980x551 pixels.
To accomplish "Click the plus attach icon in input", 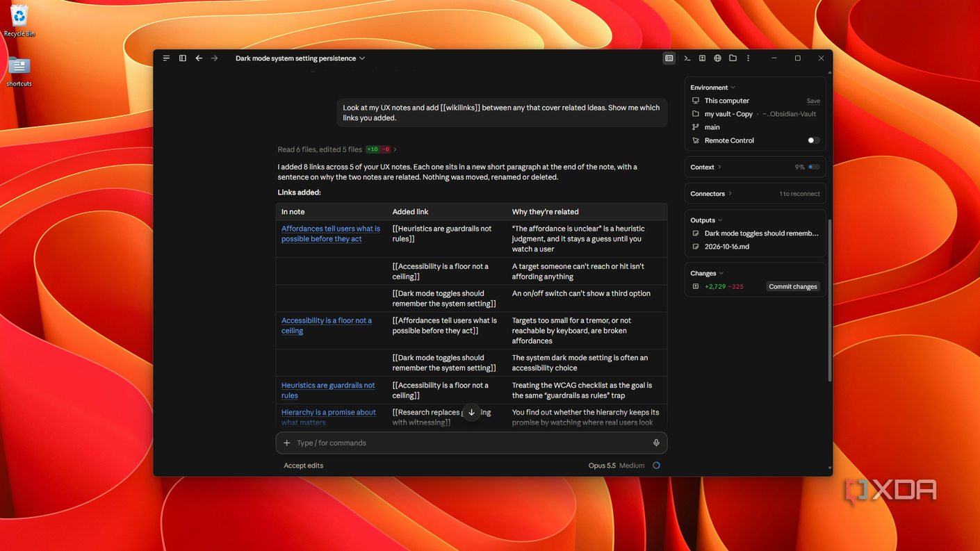I will click(287, 443).
